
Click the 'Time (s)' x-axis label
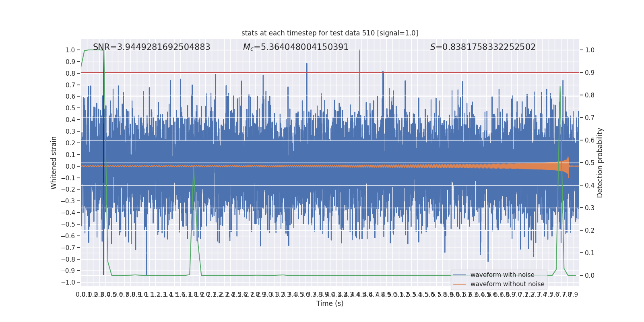pos(330,303)
